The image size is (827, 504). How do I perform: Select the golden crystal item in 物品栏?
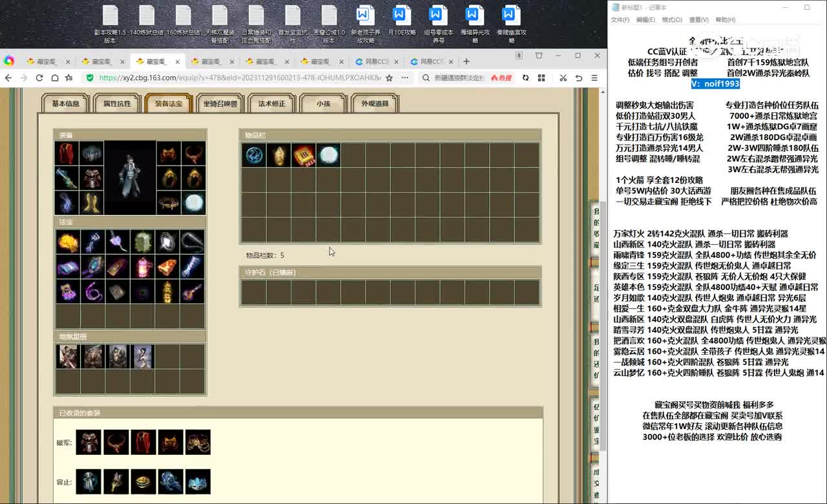pos(278,155)
